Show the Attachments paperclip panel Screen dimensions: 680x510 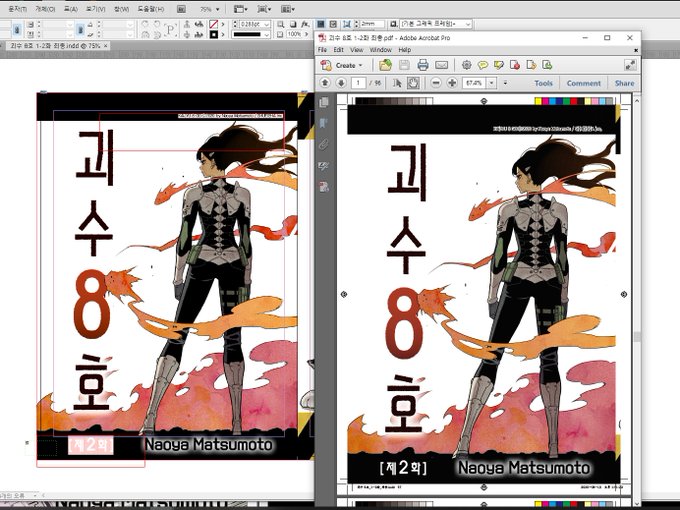point(324,144)
